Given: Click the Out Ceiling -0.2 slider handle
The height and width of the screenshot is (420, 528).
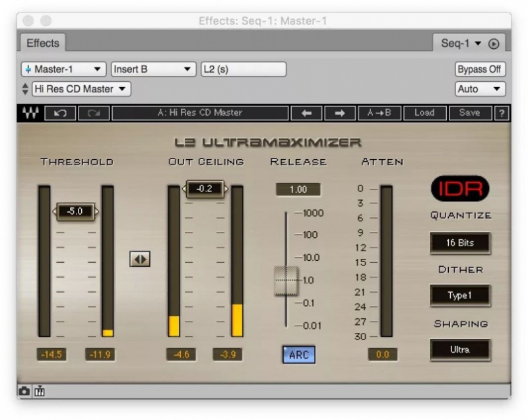Looking at the screenshot, I should click(205, 189).
